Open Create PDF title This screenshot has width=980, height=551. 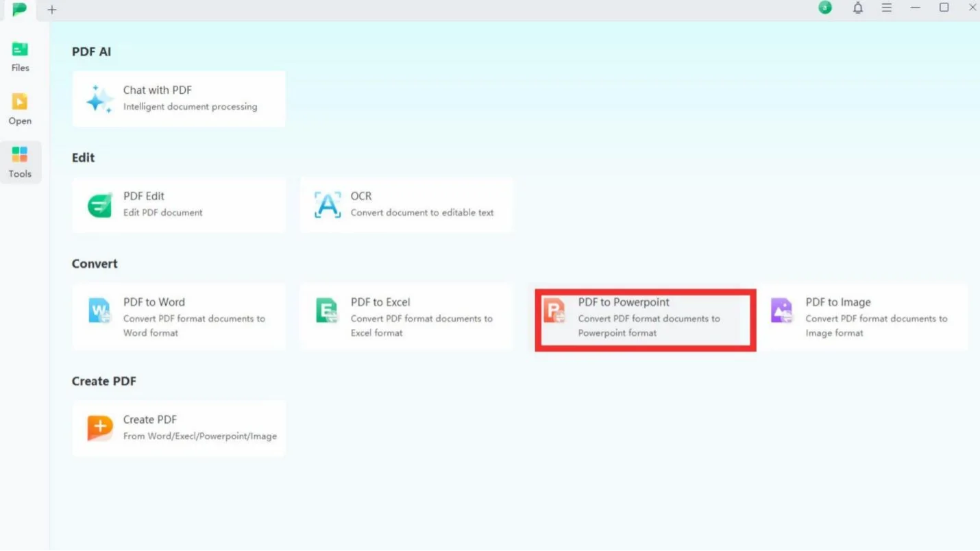click(x=150, y=419)
